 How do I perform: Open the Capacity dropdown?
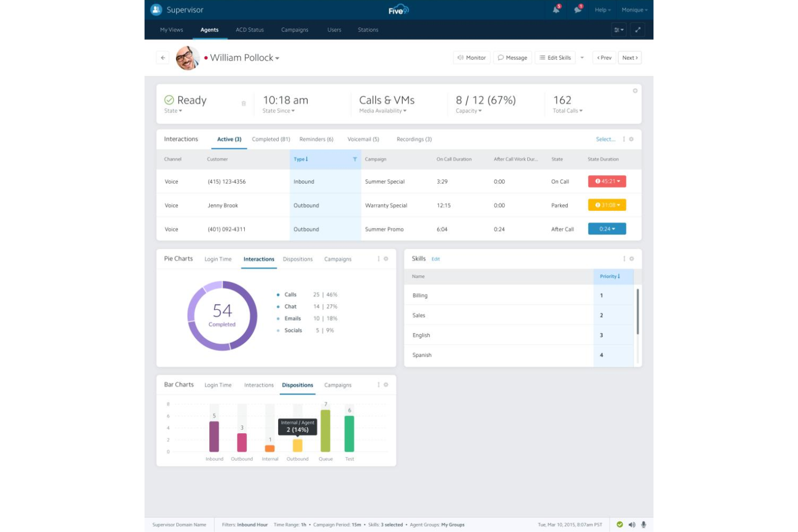tap(469, 111)
